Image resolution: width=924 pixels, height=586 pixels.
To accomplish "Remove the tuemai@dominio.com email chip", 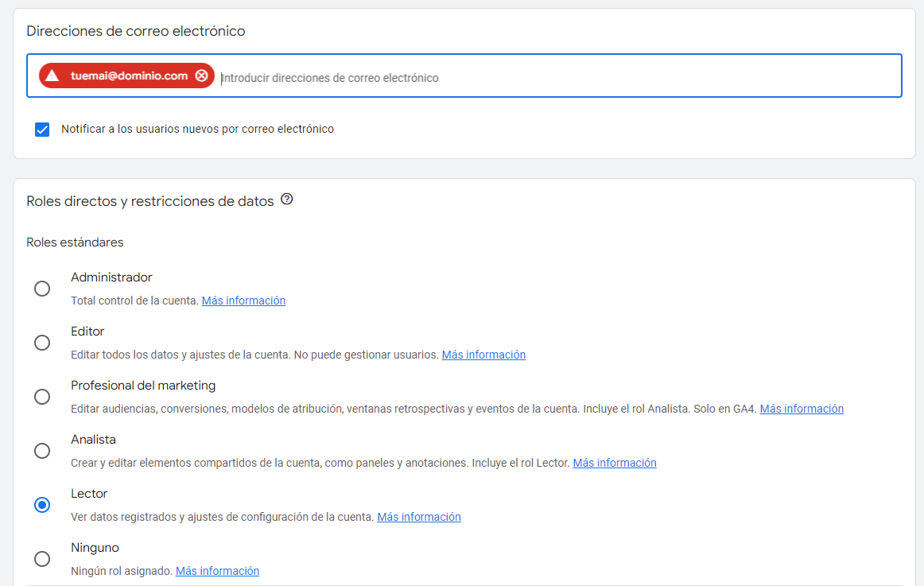I will pos(203,76).
